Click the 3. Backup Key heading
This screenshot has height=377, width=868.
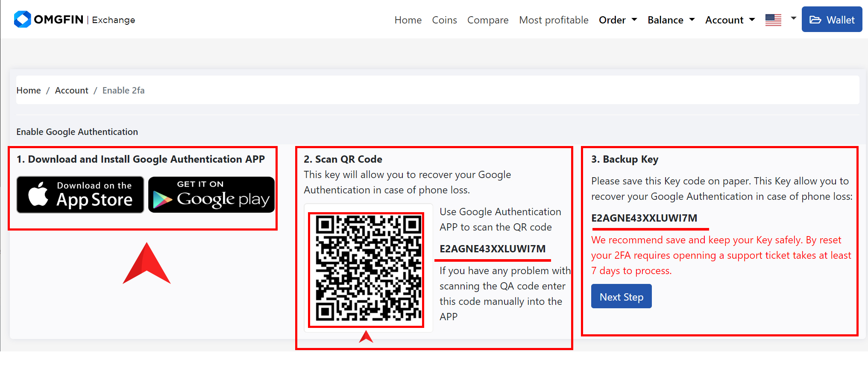[625, 159]
